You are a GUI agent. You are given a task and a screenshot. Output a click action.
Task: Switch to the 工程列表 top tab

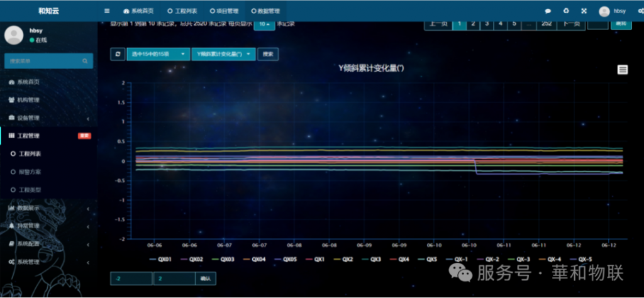point(182,11)
